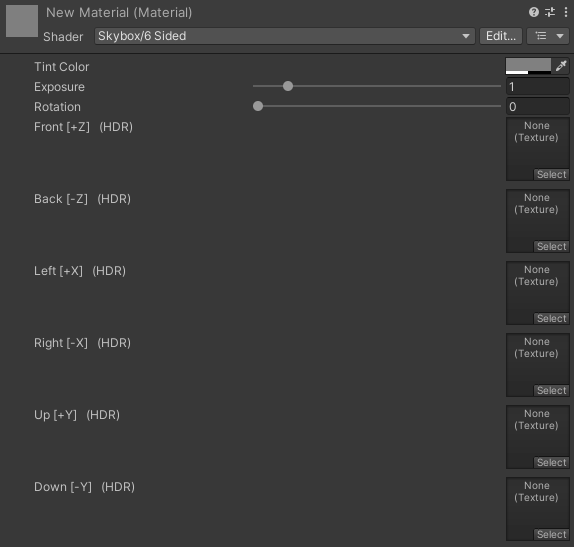Select texture for Left [+X]
Viewport: 574px width, 547px height.
551,319
